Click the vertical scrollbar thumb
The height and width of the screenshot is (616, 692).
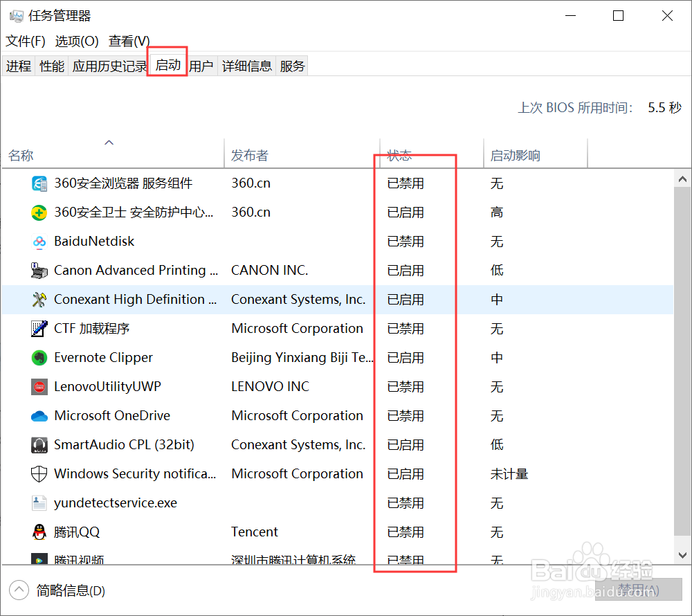click(682, 361)
